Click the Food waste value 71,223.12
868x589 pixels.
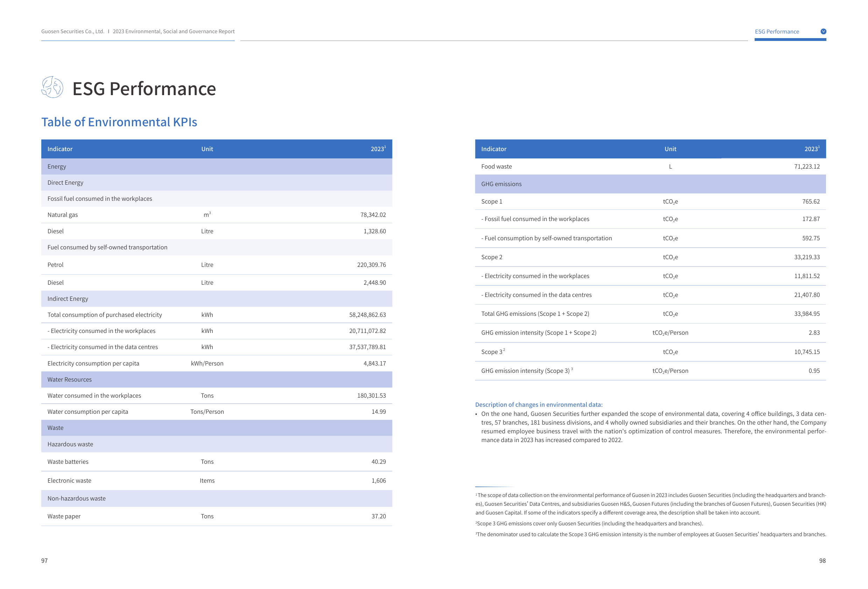807,166
